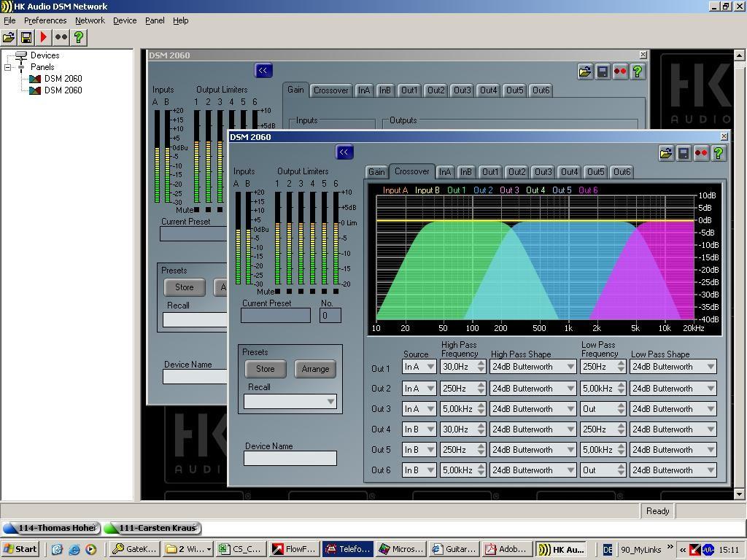
Task: Mute output 1 in the front panel
Action: point(278,291)
